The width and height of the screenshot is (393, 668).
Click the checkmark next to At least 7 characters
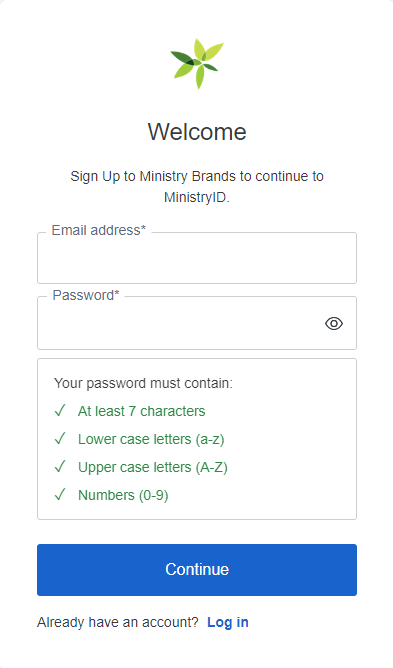pos(60,411)
